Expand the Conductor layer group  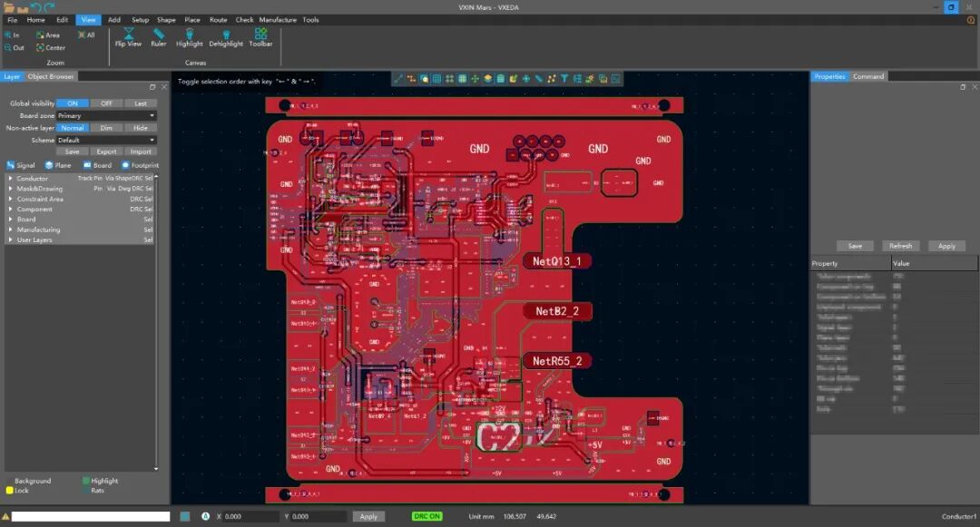point(11,179)
